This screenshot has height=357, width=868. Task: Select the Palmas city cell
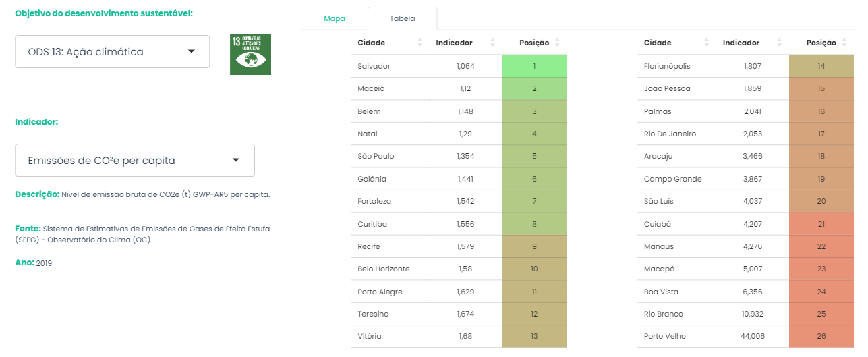click(x=676, y=111)
